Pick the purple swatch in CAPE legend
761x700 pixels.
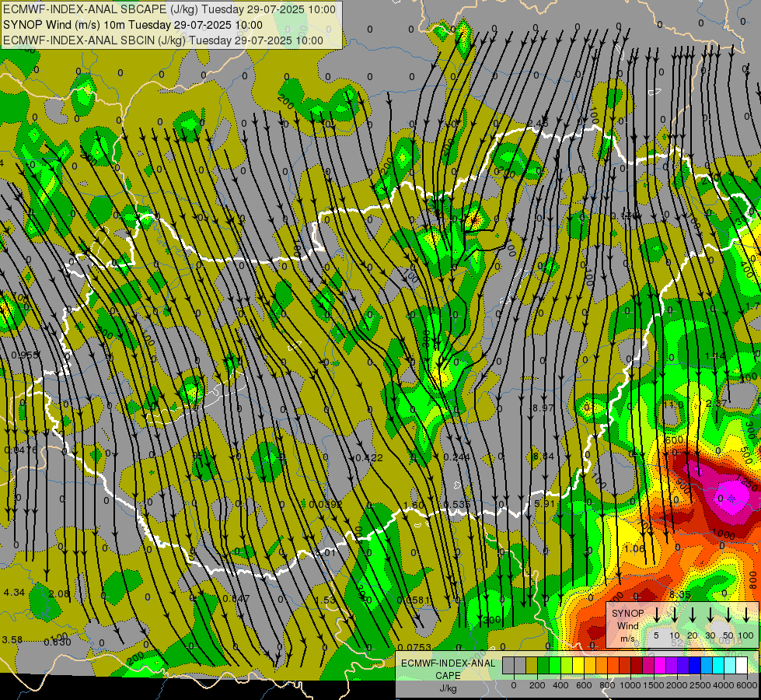[671, 666]
